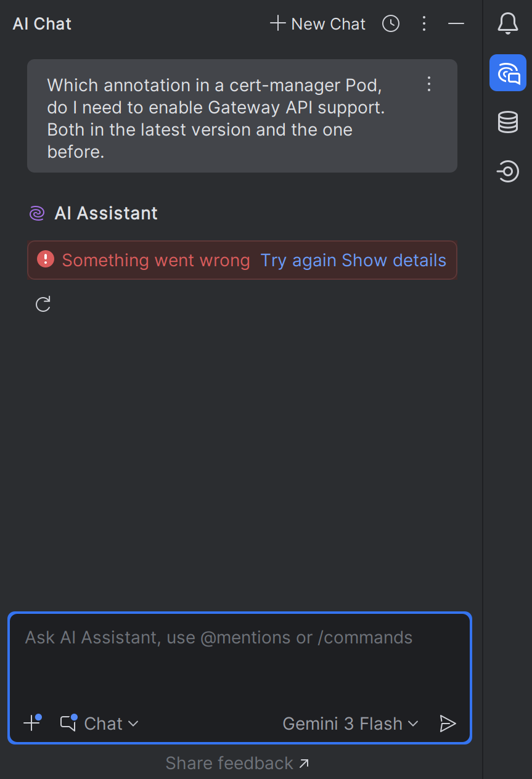
Task: Add attachment with the plus icon
Action: [31, 723]
